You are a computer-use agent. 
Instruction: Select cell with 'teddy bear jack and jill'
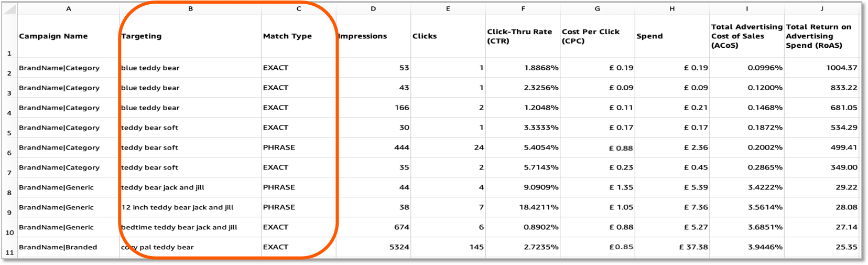(x=162, y=187)
